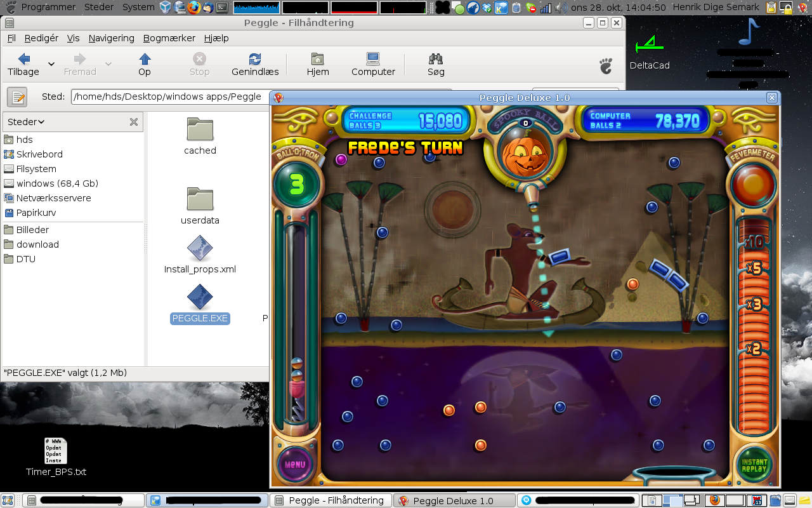Click the Instant Replay button in Peggle
The width and height of the screenshot is (812, 508).
(754, 464)
